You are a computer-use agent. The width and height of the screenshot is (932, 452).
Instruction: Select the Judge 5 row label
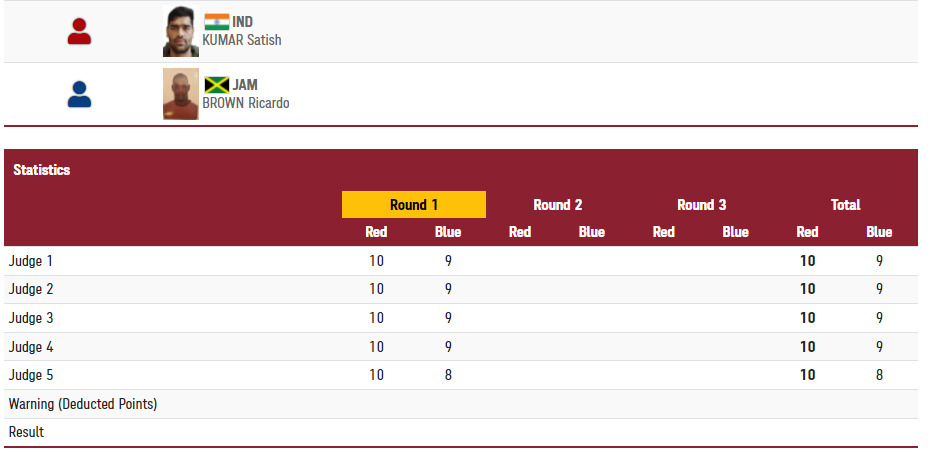pyautogui.click(x=31, y=375)
